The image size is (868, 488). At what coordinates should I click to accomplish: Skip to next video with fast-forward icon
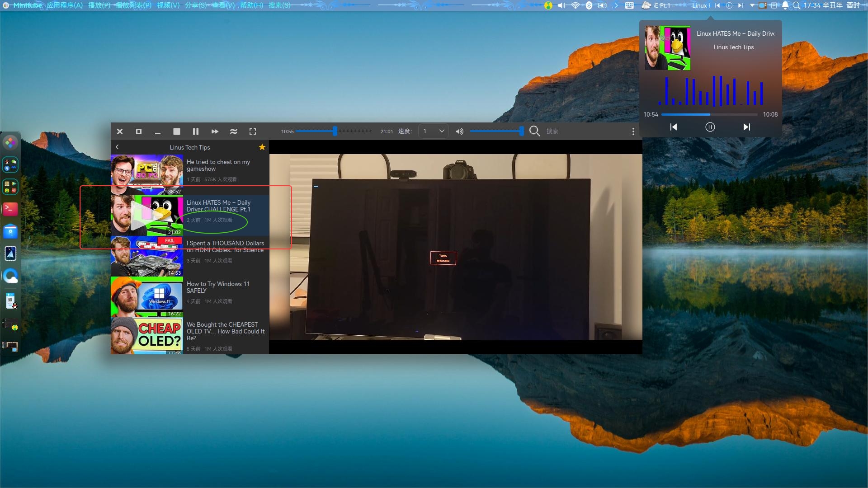(x=215, y=131)
